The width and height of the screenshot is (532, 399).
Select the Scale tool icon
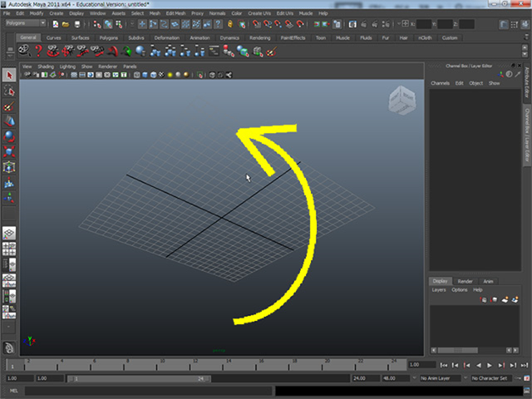coord(9,151)
